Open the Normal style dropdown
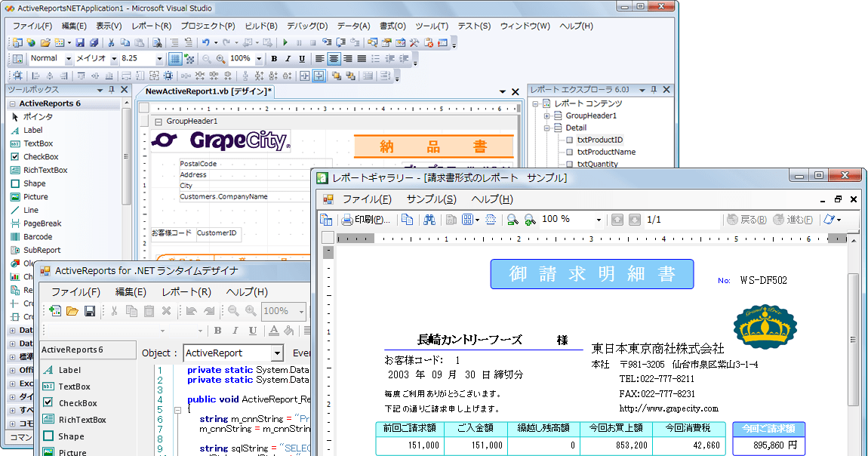 69,59
